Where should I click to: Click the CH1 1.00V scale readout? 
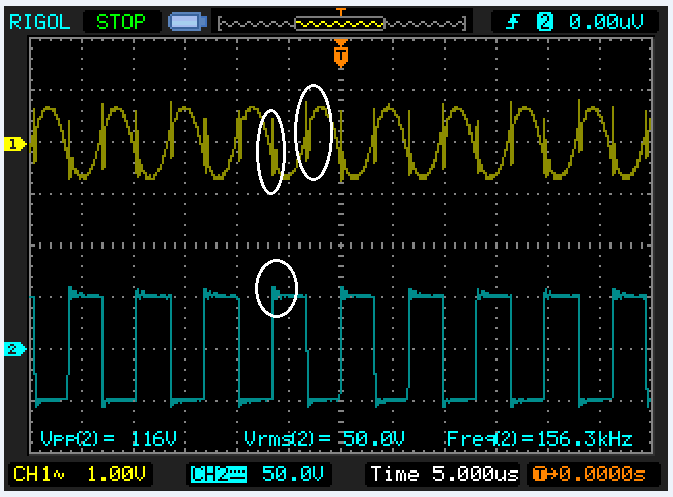click(80, 474)
